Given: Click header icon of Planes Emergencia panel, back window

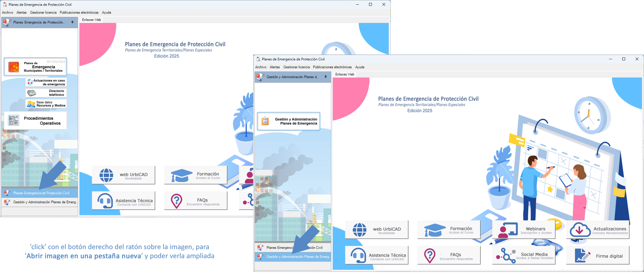Looking at the screenshot, I should tap(7, 22).
